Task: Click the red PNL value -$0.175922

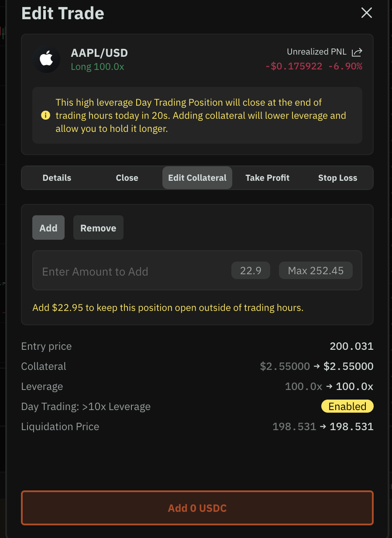Action: click(294, 66)
